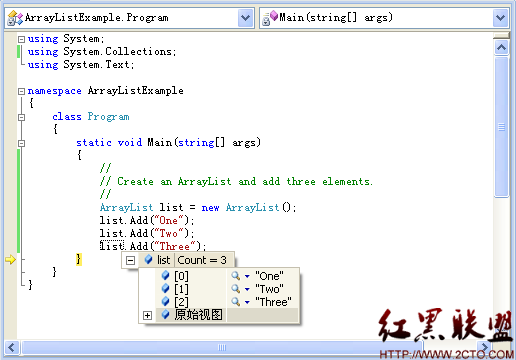Open visualizer dropdown arrow for "Three"
The image size is (516, 360).
click(247, 302)
